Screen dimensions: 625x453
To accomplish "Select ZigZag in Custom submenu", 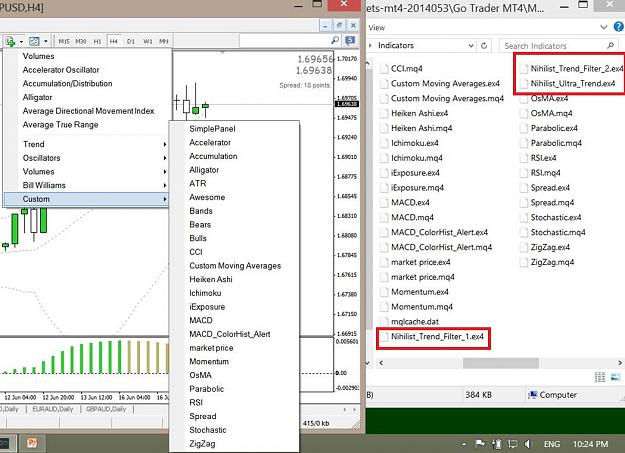I will pyautogui.click(x=202, y=443).
